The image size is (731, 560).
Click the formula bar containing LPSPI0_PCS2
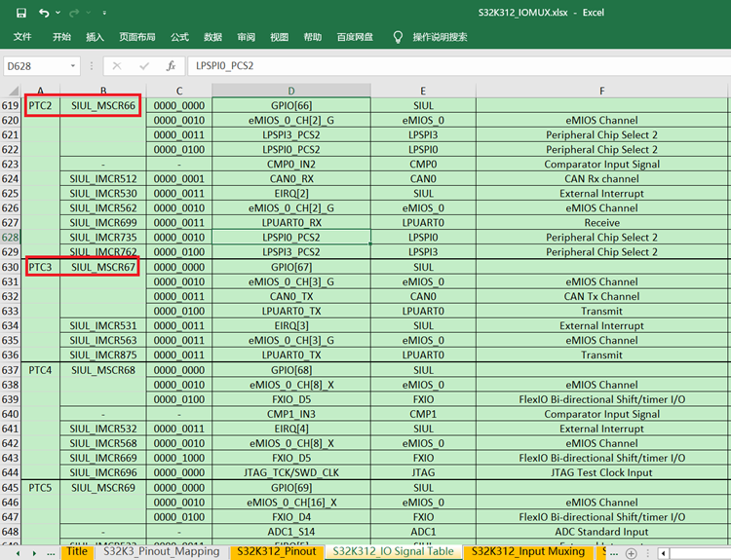459,66
